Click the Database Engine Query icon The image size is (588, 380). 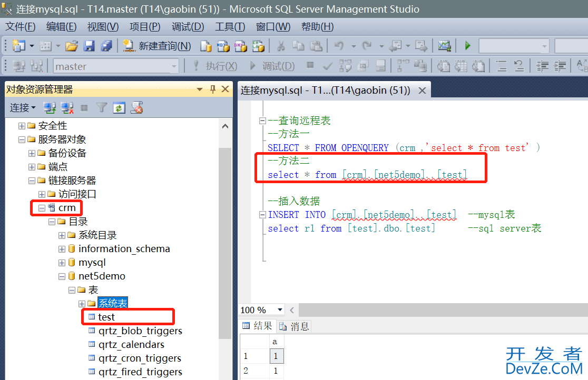(206, 46)
